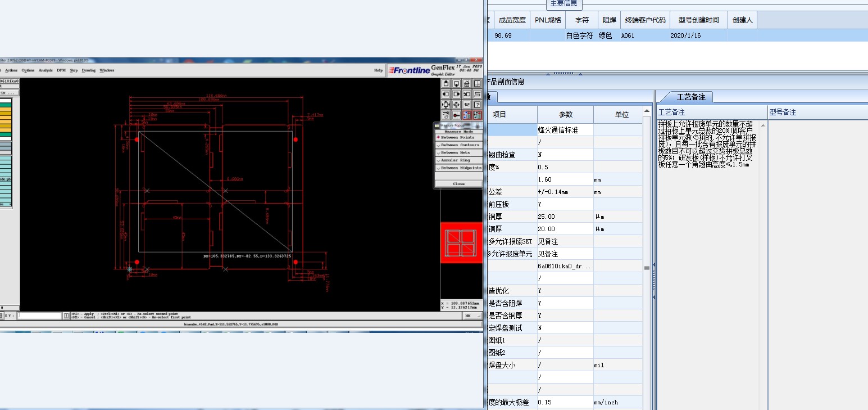Image resolution: width=868 pixels, height=410 pixels.
Task: Select Between Nets measure mode
Action: pyautogui.click(x=458, y=152)
